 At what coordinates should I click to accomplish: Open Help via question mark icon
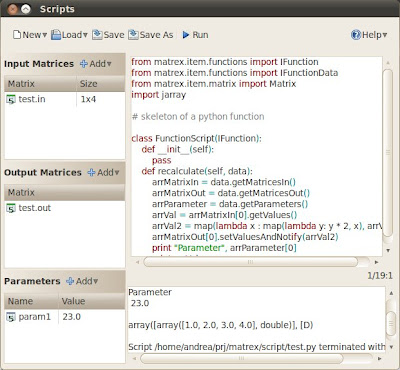click(x=356, y=35)
